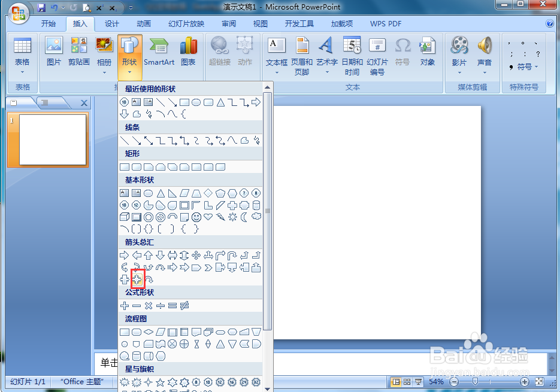The width and height of the screenshot is (560, 392).
Task: Switch to the 视图 view tab
Action: (261, 24)
